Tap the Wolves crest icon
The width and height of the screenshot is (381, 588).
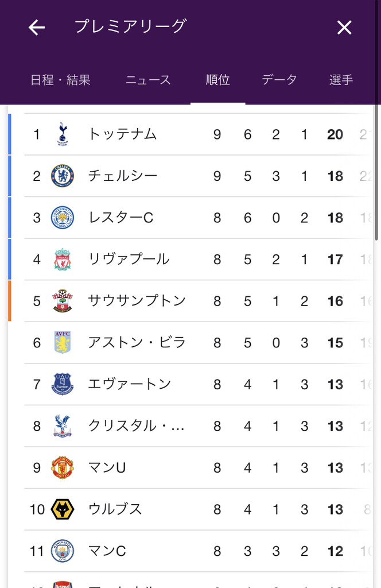coord(63,509)
